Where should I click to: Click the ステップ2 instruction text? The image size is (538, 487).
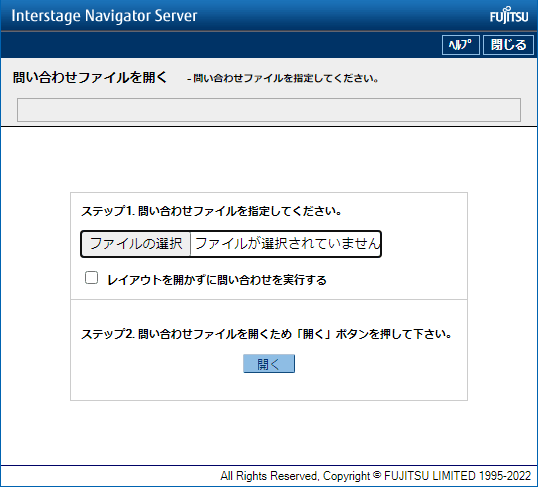(x=266, y=334)
